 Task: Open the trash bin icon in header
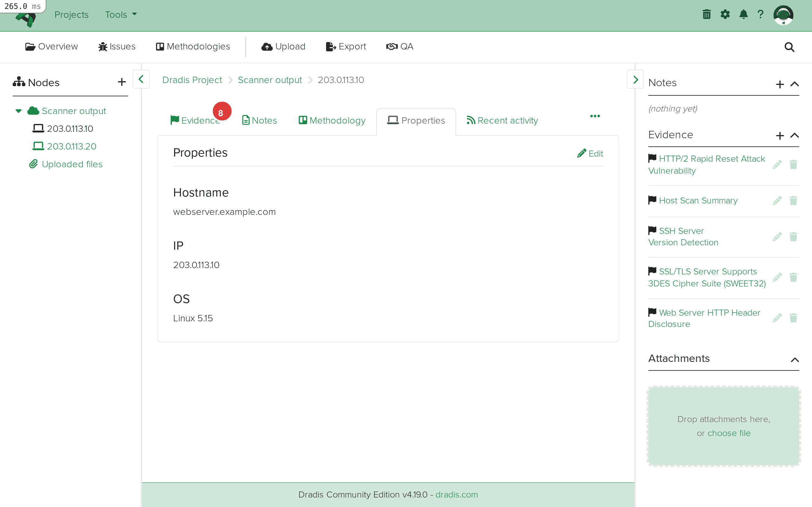(x=707, y=15)
